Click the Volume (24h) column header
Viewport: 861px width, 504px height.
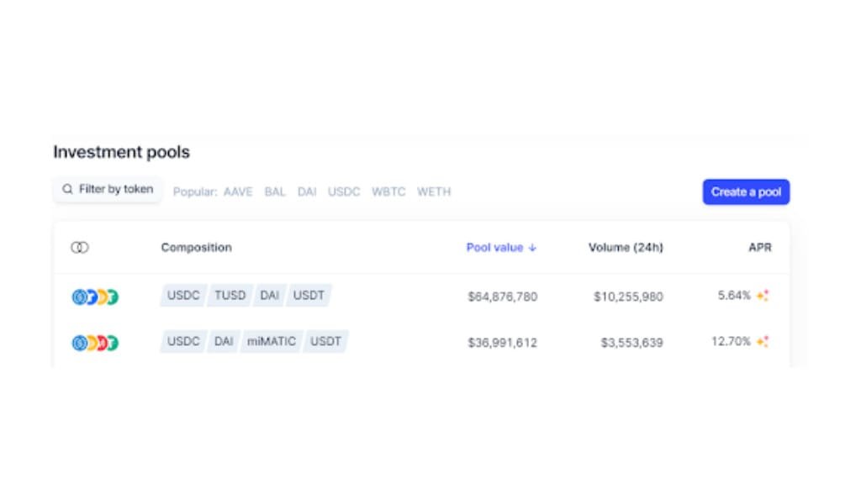(626, 248)
